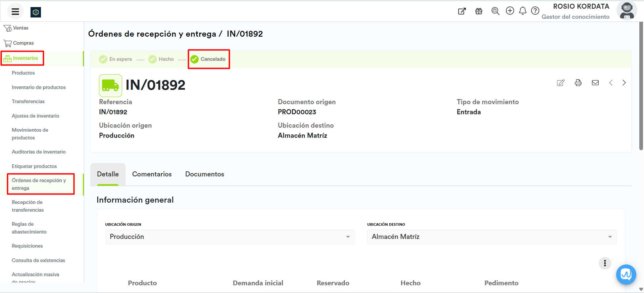
Task: Open the notifications bell
Action: [x=523, y=11]
